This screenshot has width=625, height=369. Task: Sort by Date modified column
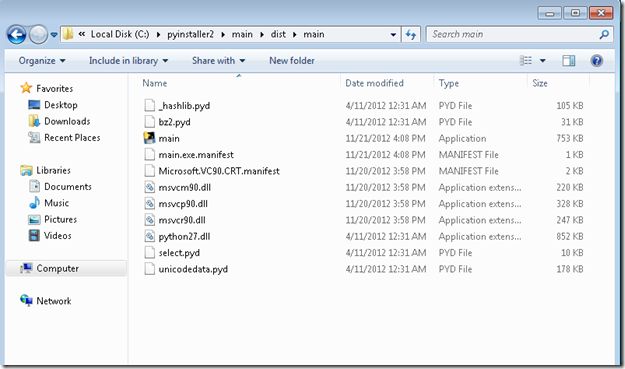tap(374, 83)
